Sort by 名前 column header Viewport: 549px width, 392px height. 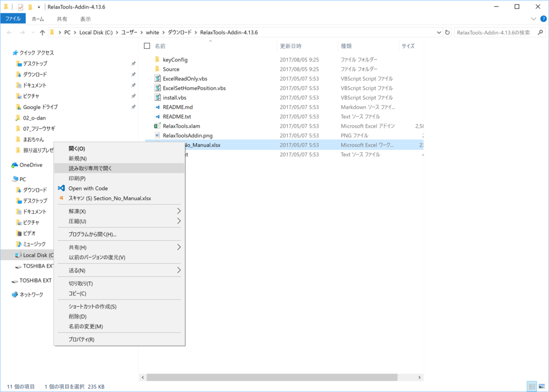click(160, 46)
